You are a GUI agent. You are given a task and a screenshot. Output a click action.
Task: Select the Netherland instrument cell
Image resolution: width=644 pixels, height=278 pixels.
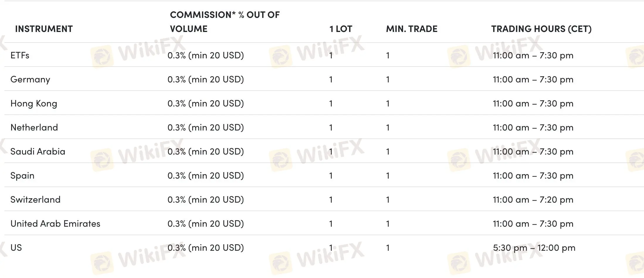pyautogui.click(x=34, y=127)
